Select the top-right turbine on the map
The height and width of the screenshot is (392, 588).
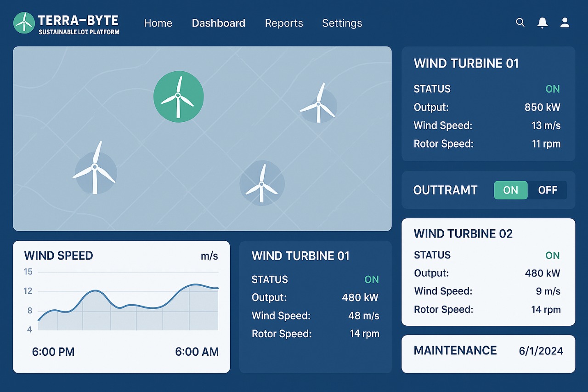(x=319, y=104)
